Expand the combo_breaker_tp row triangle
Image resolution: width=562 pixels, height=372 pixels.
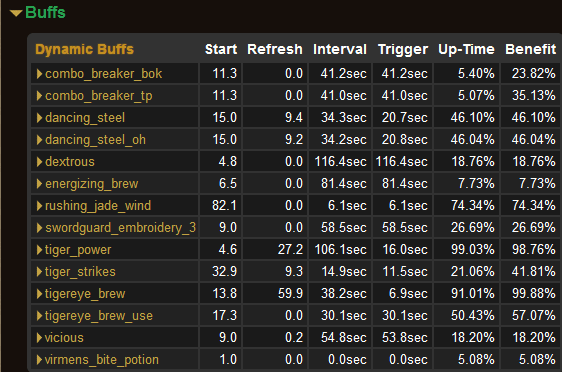pyautogui.click(x=39, y=96)
